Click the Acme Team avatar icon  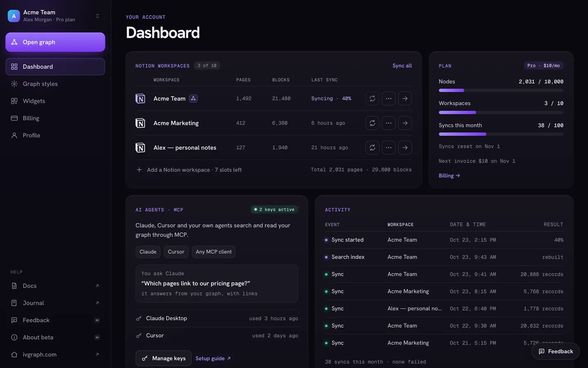(x=14, y=16)
